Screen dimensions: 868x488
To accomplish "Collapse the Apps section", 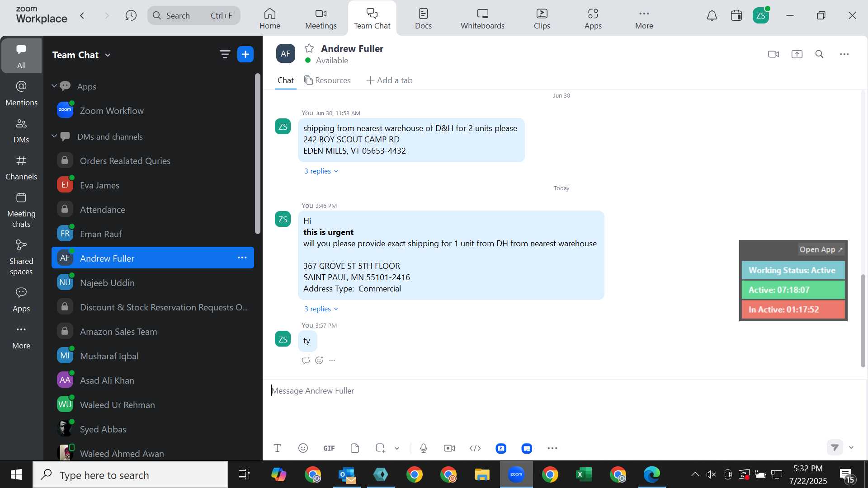I will (x=54, y=86).
